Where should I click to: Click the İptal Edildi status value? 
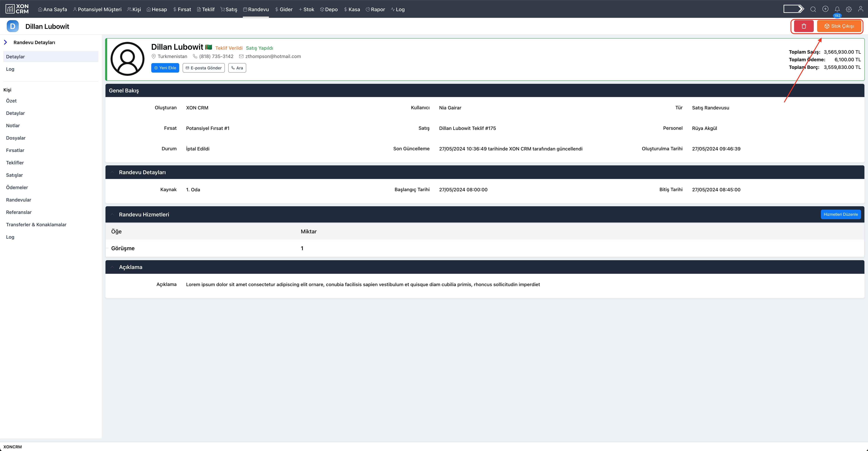[x=198, y=149]
